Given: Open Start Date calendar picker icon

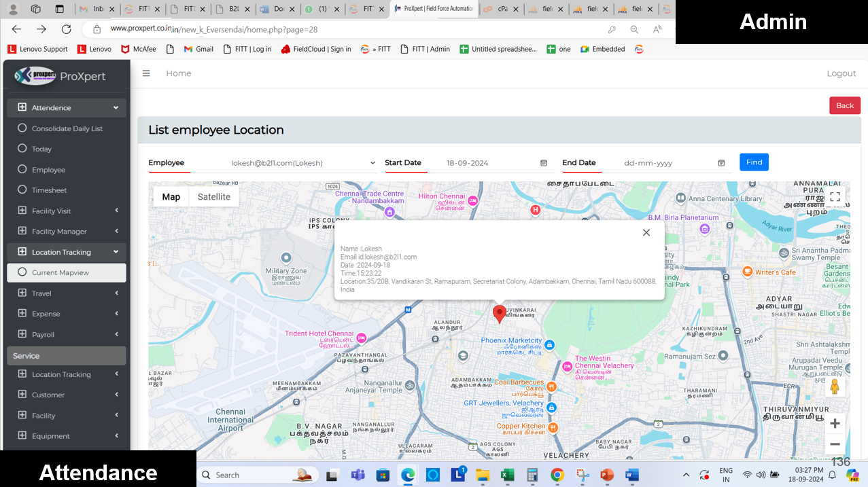Looking at the screenshot, I should click(544, 163).
